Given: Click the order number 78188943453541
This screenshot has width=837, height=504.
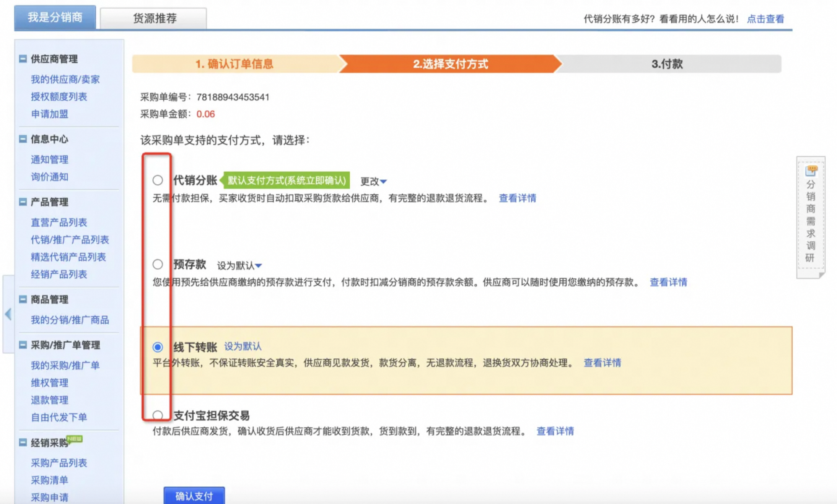Looking at the screenshot, I should (233, 97).
